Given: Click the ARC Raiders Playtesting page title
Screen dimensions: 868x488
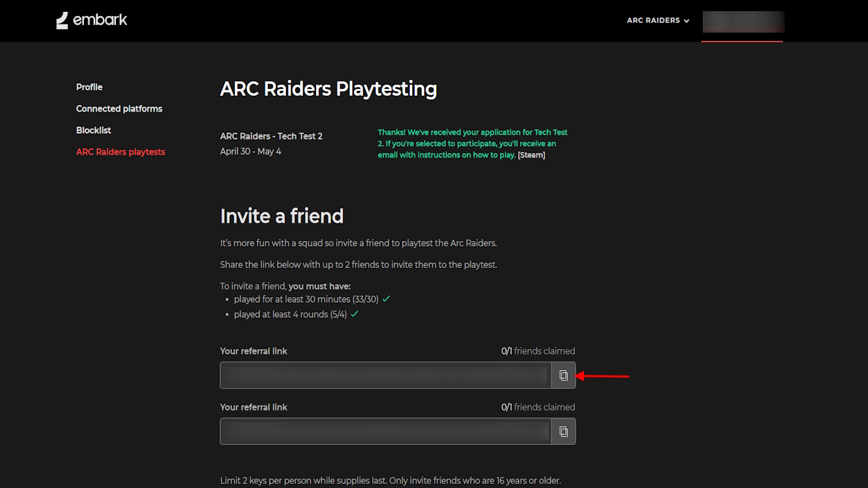Looking at the screenshot, I should [x=328, y=89].
